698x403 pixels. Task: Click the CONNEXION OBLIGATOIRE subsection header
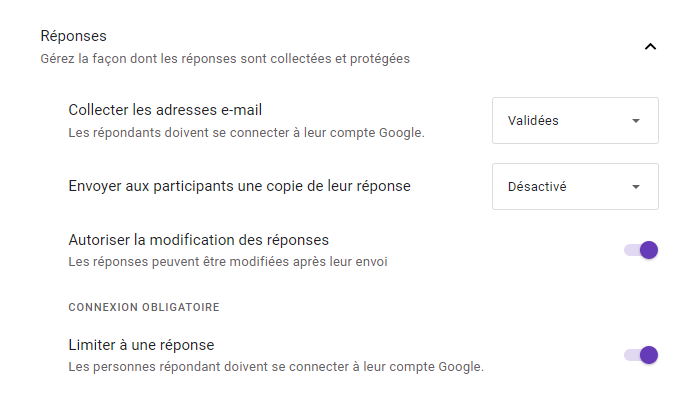[143, 306]
